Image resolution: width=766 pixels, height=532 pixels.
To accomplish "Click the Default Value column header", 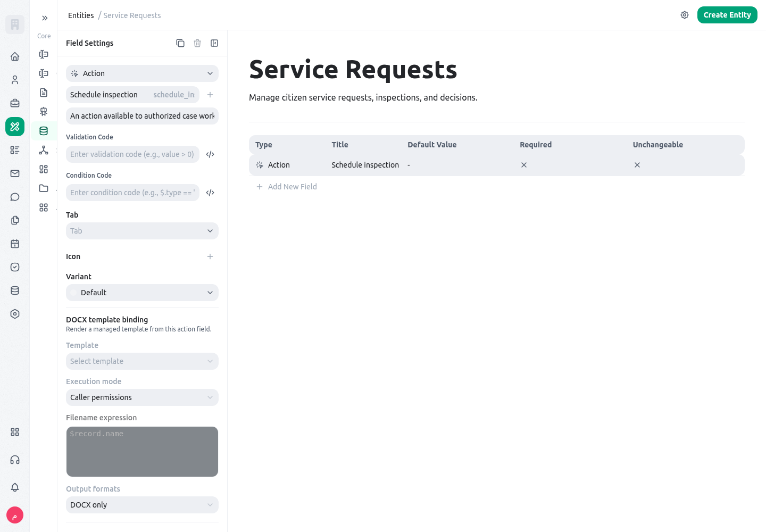I will tap(432, 145).
